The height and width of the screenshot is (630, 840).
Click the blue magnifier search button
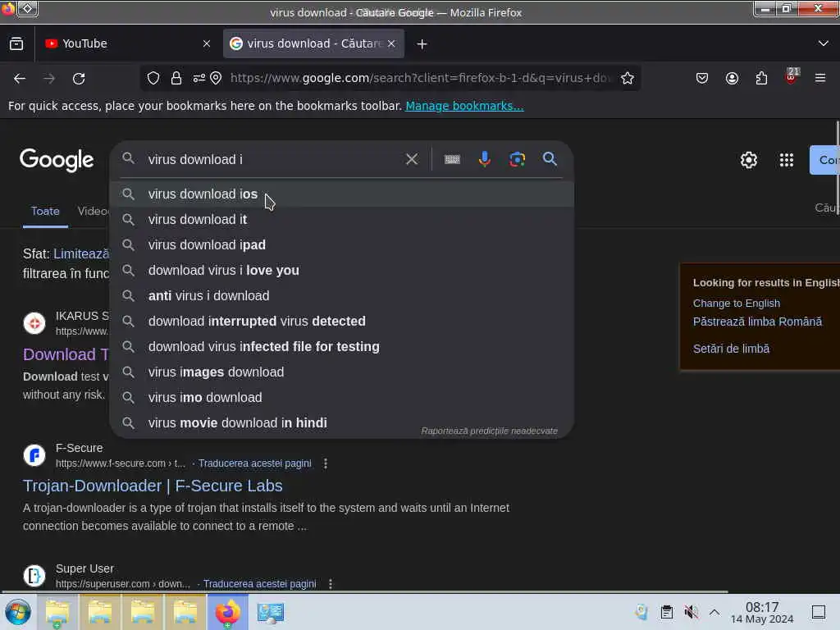pos(550,159)
